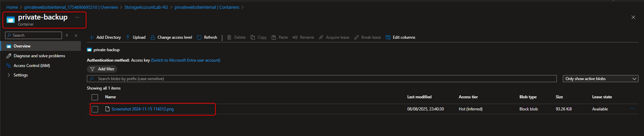Viewport: 644px width, 136px height.
Task: Click the private-backup breadcrumb under the toolbar
Action: [x=106, y=50]
